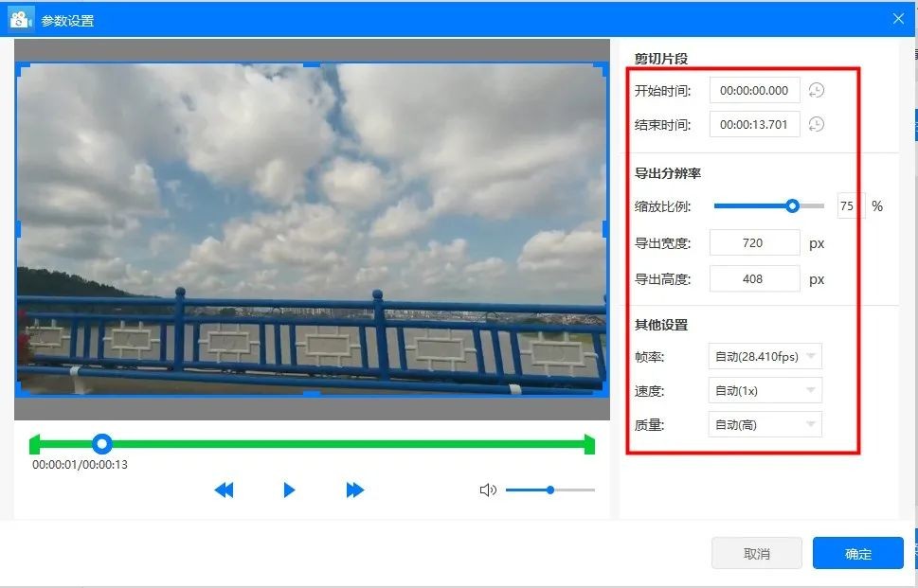
Task: Click the left-middle crop edge handle
Action: point(18,229)
